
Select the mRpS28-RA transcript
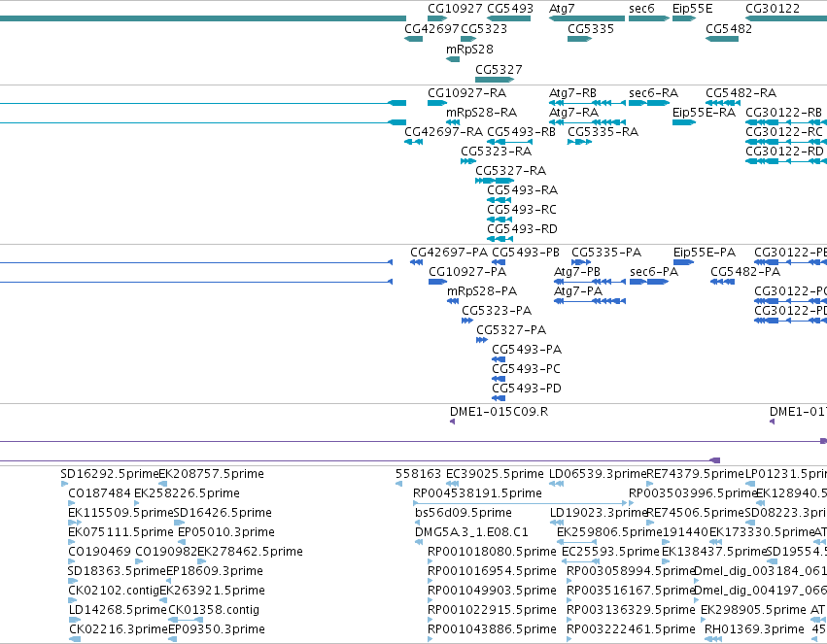[x=482, y=113]
